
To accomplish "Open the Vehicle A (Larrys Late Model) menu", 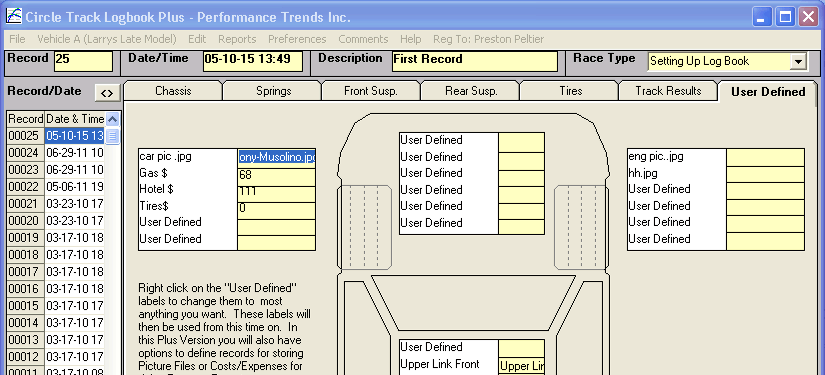I will [107, 39].
